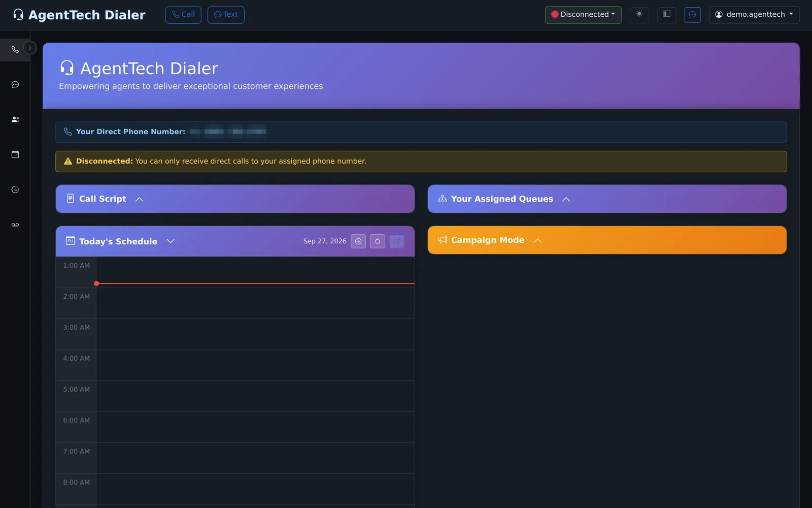Screen dimensions: 812x508
Task: Click the 6:00 AM time label
Action: click(77, 421)
